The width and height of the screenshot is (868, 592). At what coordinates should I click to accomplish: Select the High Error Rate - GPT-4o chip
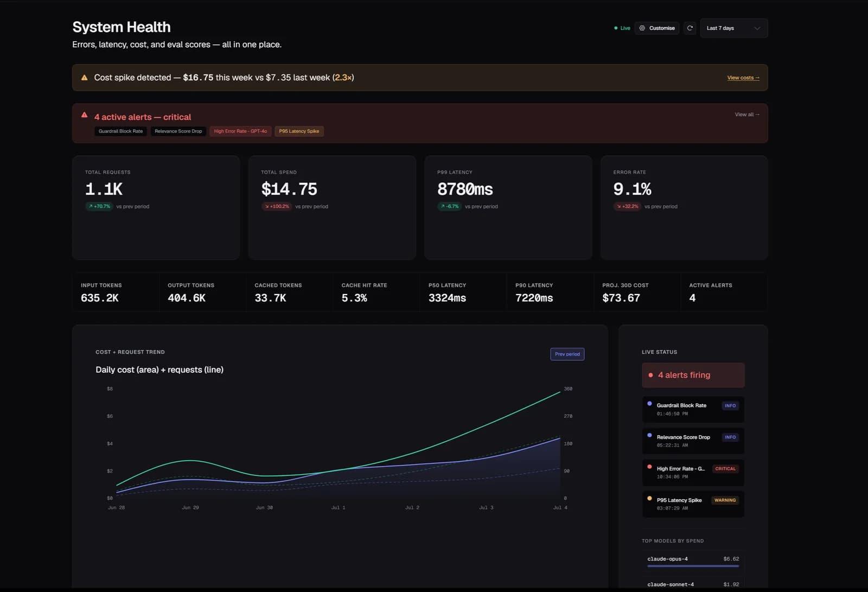click(240, 131)
